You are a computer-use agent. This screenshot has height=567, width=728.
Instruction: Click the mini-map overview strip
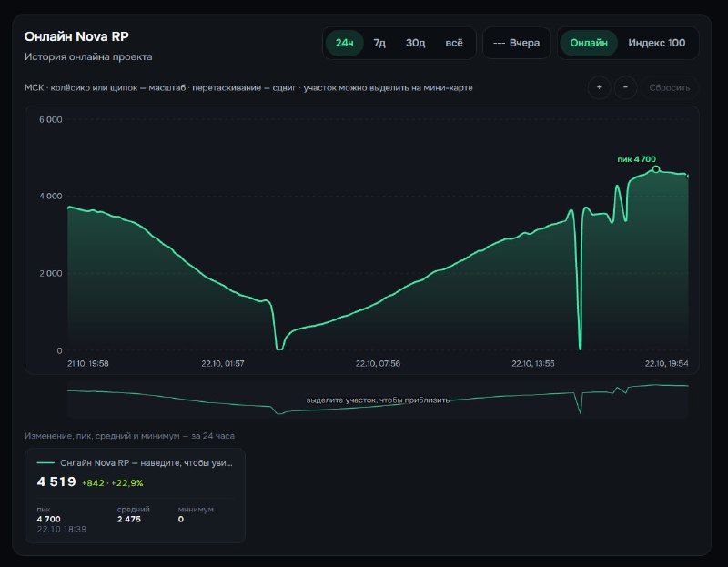coord(378,400)
